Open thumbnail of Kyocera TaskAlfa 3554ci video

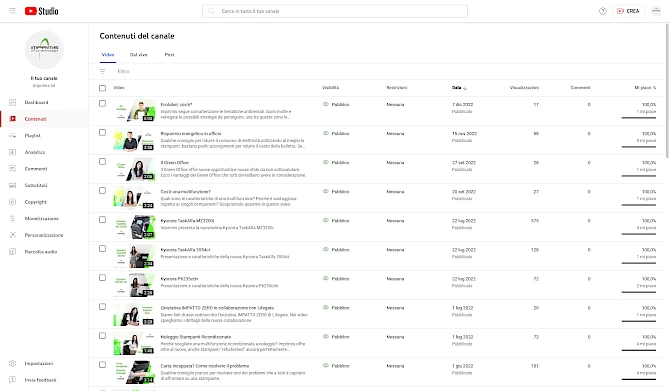click(x=134, y=256)
